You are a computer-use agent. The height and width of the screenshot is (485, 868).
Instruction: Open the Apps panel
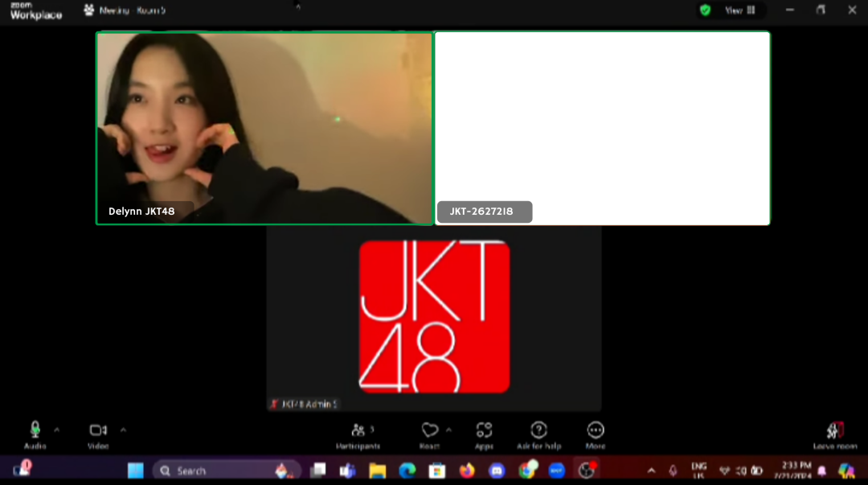point(484,436)
